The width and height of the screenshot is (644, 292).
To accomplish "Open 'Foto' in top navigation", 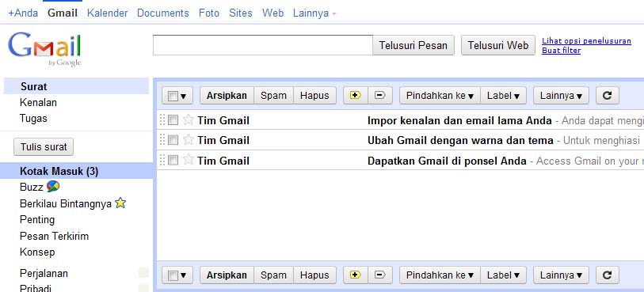I will [x=209, y=13].
